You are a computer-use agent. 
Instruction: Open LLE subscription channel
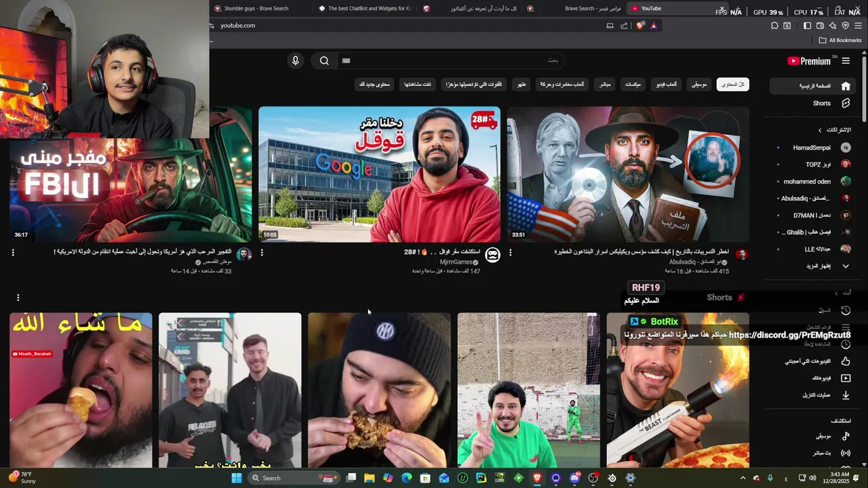814,249
